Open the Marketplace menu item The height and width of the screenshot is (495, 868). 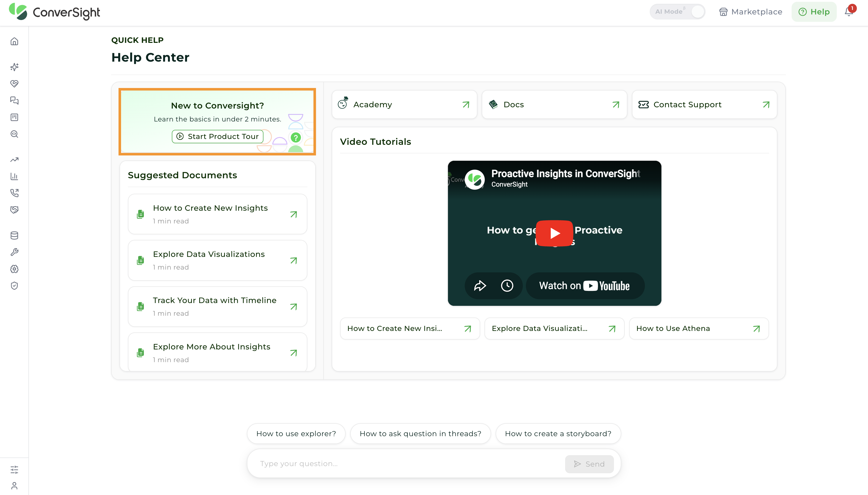[750, 12]
